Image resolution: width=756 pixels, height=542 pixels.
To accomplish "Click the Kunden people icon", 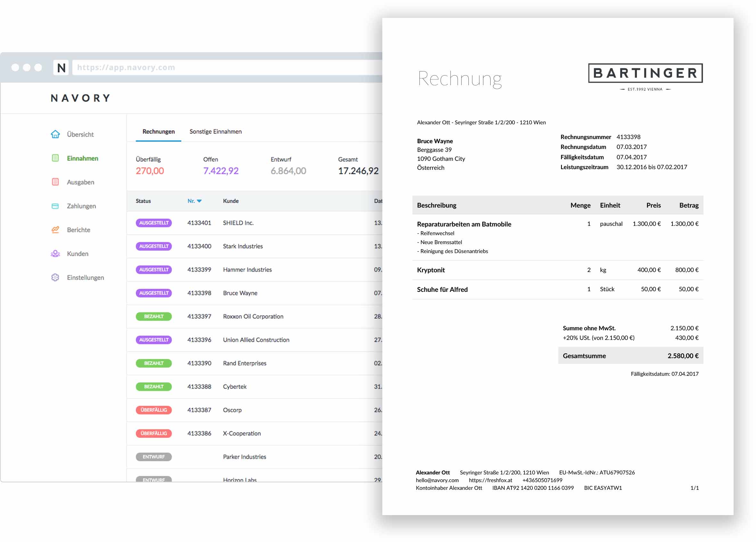I will pyautogui.click(x=55, y=253).
